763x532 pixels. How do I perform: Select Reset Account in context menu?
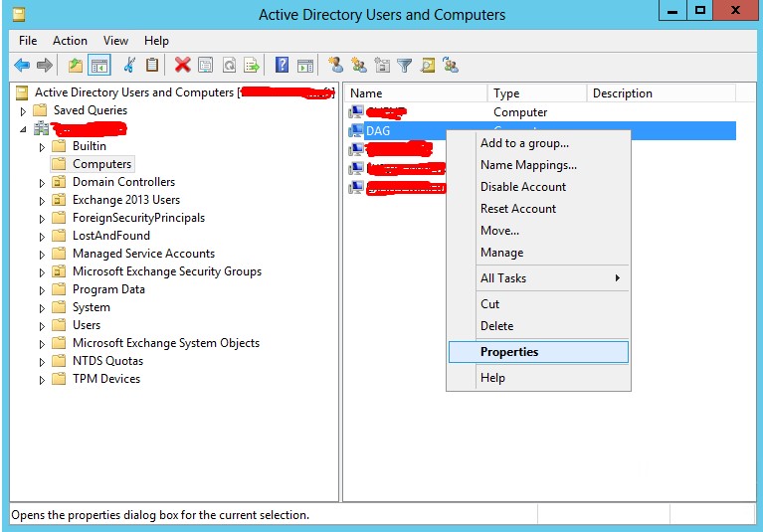click(518, 209)
